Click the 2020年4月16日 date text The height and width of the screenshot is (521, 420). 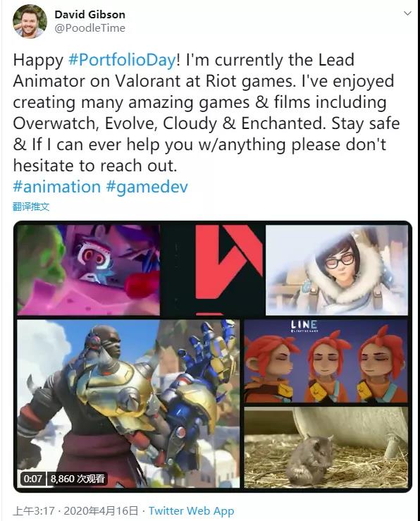[x=101, y=510]
